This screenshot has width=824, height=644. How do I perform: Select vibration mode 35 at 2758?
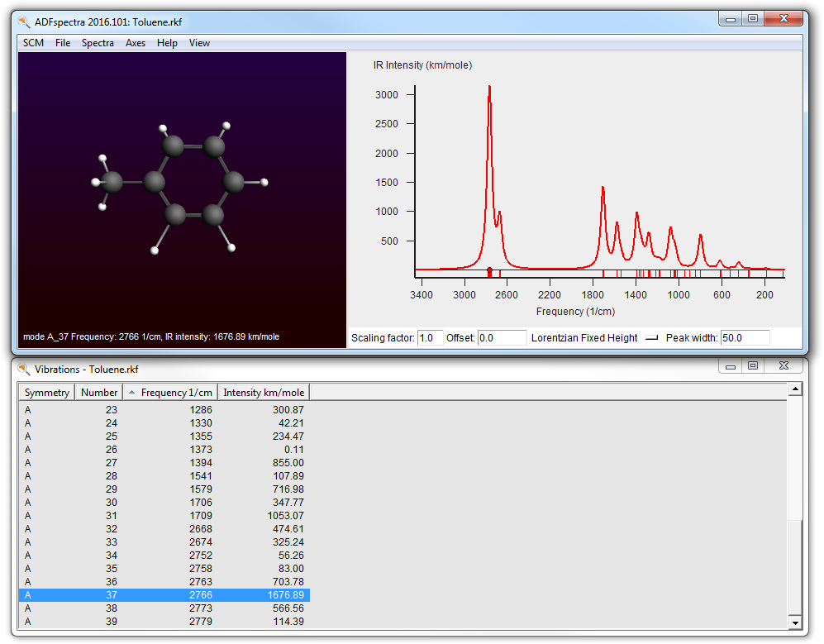(x=164, y=568)
